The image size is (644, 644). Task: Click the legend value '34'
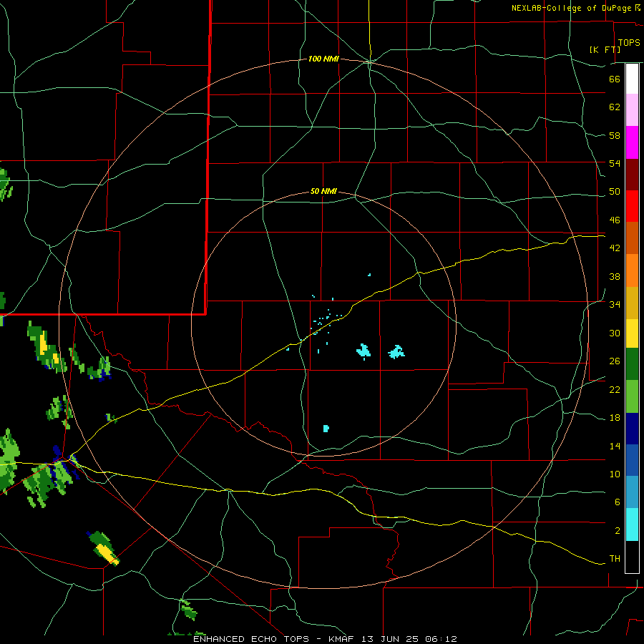click(615, 305)
